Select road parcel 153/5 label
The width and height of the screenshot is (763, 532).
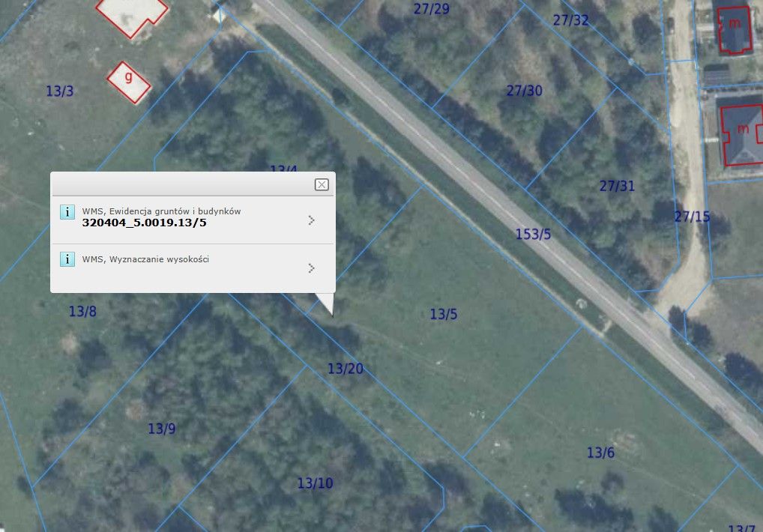pyautogui.click(x=533, y=235)
